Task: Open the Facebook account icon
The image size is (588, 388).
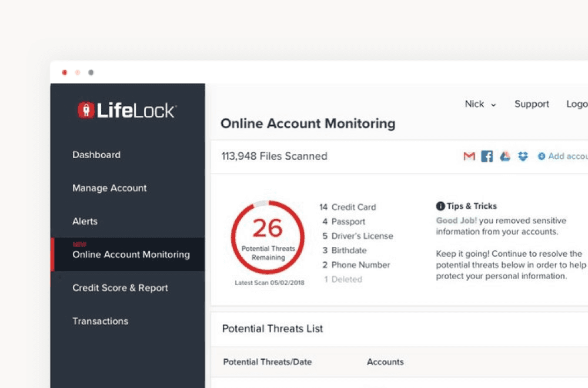Action: (487, 156)
